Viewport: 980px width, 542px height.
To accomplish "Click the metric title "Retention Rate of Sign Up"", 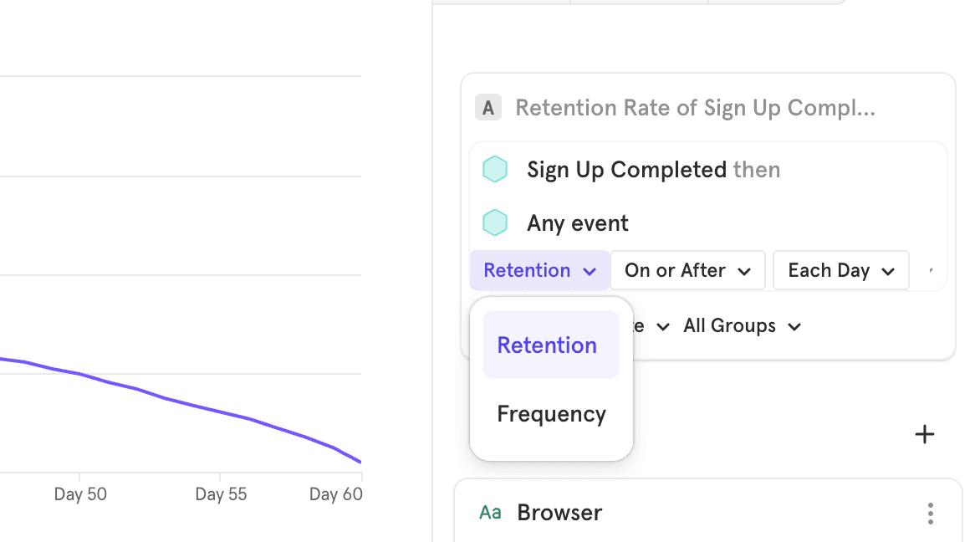I will pos(695,108).
